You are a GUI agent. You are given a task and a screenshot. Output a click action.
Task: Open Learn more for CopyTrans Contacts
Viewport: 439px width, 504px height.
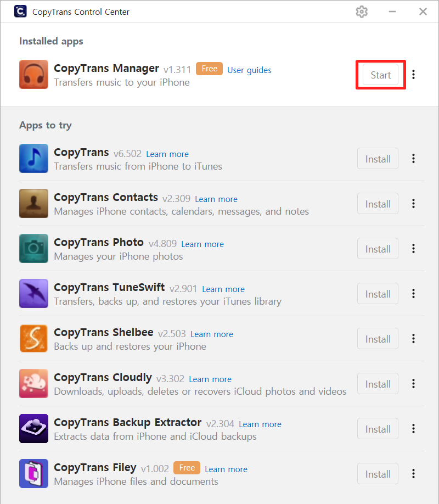point(216,199)
